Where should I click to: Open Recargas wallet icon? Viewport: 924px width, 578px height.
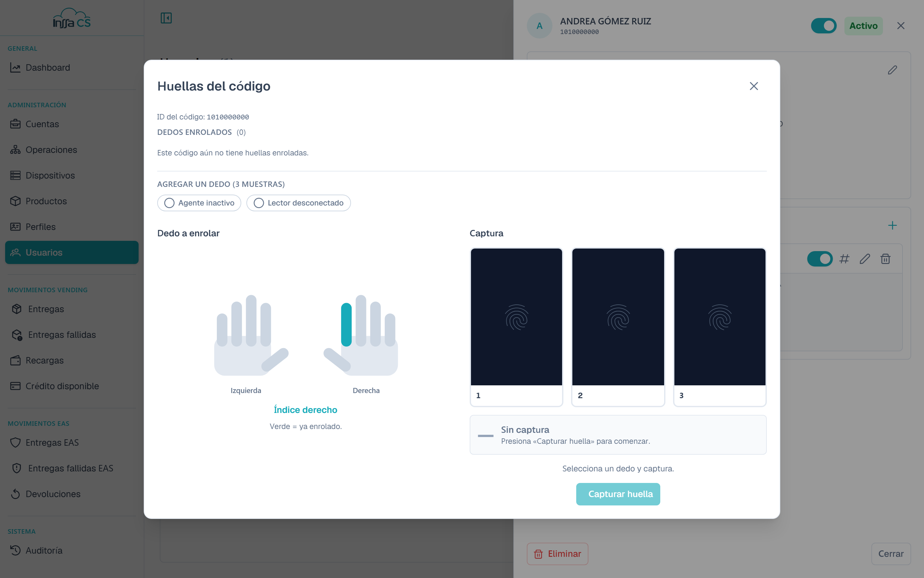(x=15, y=361)
